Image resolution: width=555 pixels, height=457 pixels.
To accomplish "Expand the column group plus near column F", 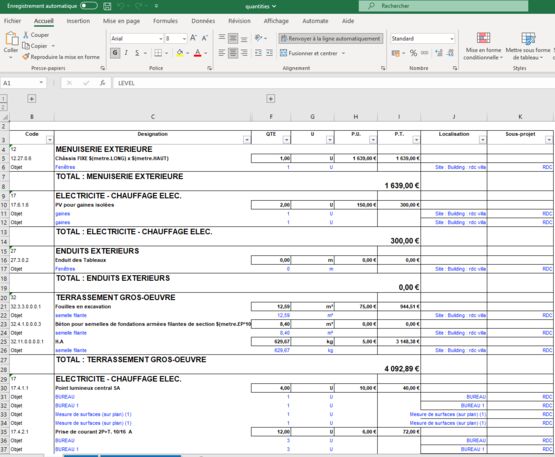I will click(270, 99).
